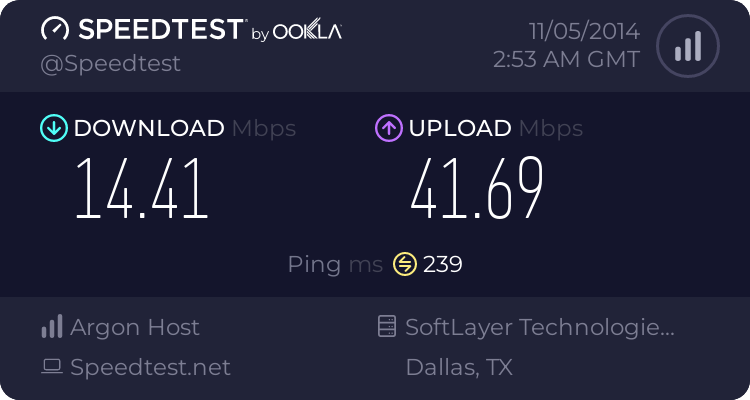The width and height of the screenshot is (750, 400).
Task: Click the laptop icon beside Speedtest.net
Action: coord(52,368)
